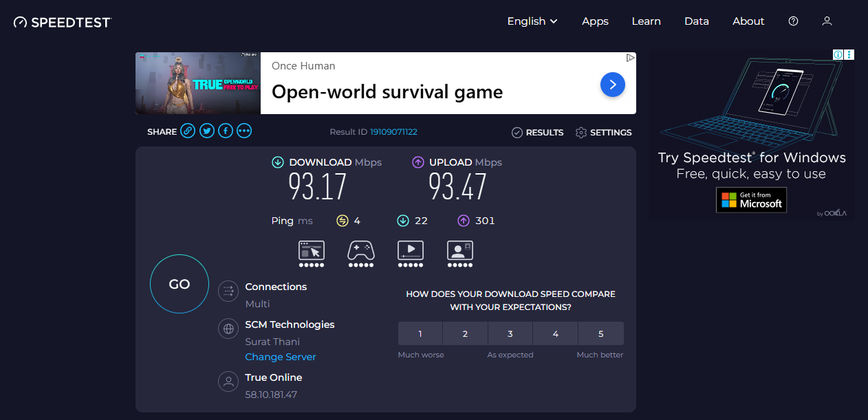
Task: Open the Data menu
Action: coord(697,21)
